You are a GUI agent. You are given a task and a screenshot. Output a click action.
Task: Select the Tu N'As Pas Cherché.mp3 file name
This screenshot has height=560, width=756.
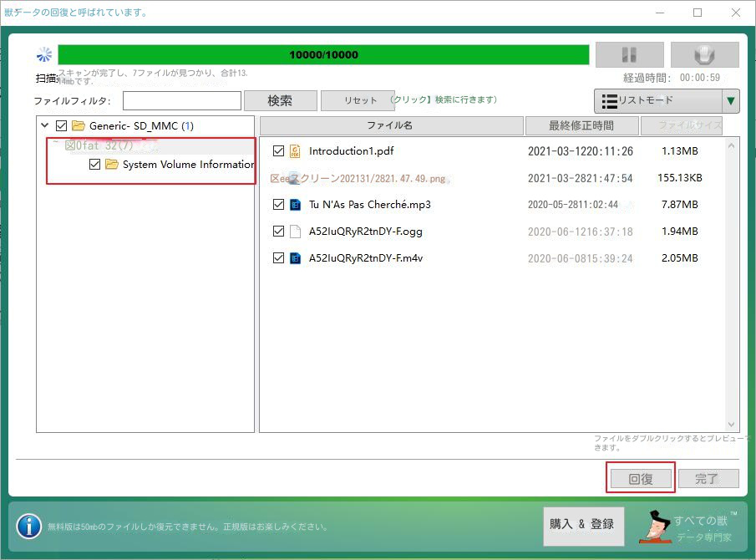(370, 205)
